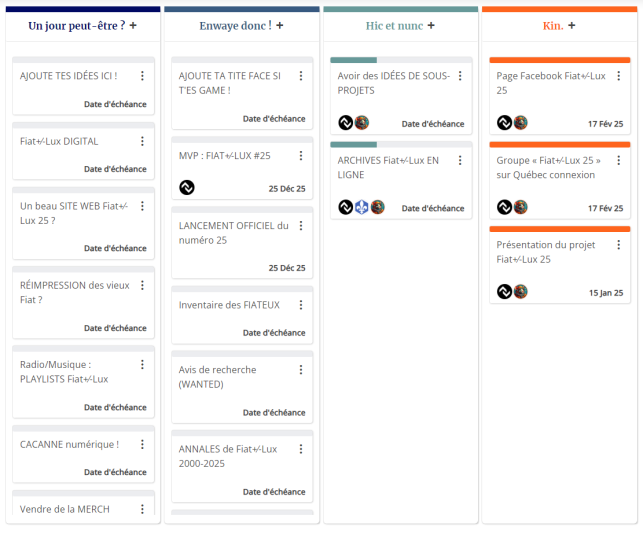Select 'Kin.' column title
The image size is (643, 534).
[553, 26]
